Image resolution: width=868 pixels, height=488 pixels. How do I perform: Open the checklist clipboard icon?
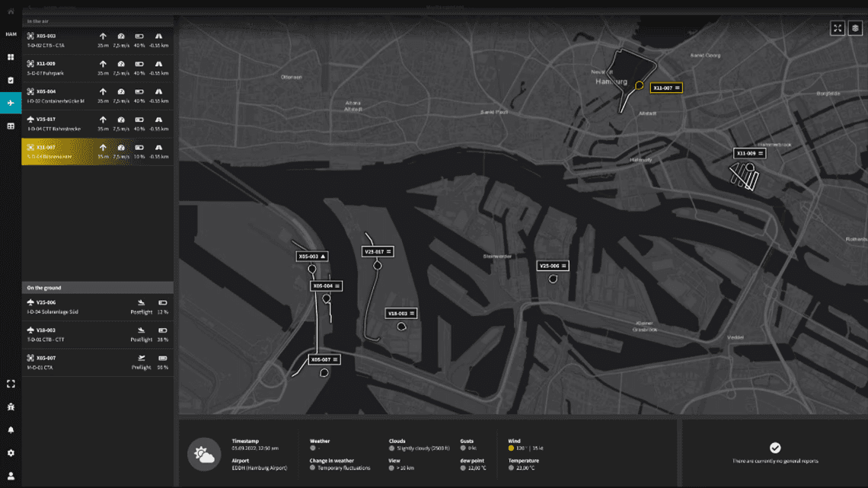(x=11, y=80)
